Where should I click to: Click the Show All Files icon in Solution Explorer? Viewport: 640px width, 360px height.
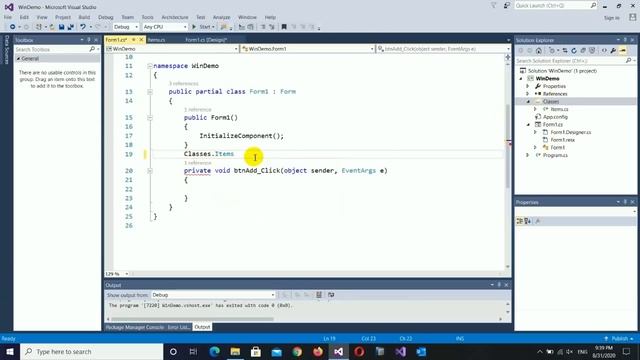click(x=592, y=51)
